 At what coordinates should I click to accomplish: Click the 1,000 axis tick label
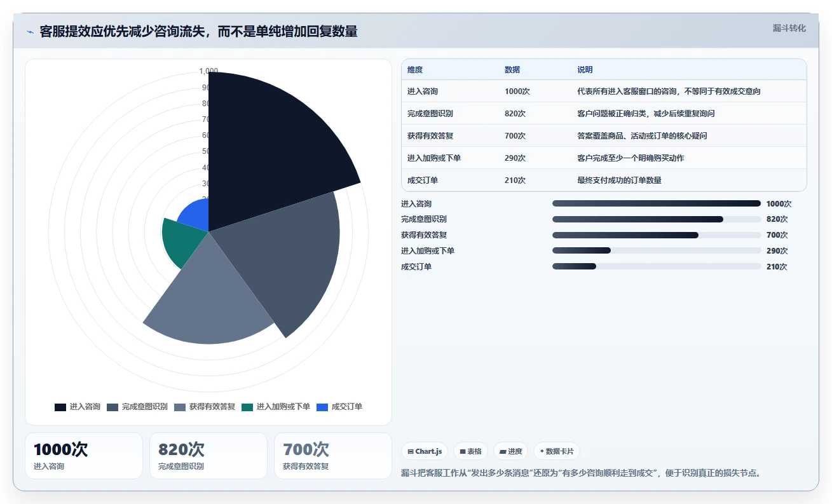coord(208,71)
